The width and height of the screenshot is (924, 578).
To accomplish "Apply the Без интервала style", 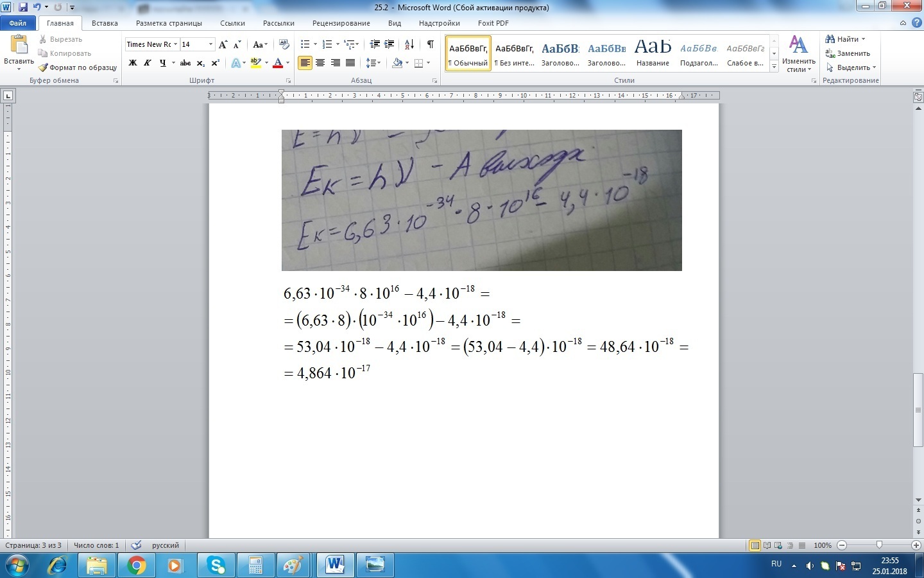I will coord(515,53).
